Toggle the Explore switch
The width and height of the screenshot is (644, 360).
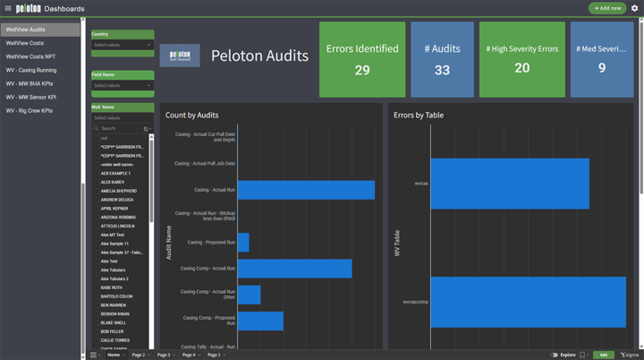pos(555,355)
